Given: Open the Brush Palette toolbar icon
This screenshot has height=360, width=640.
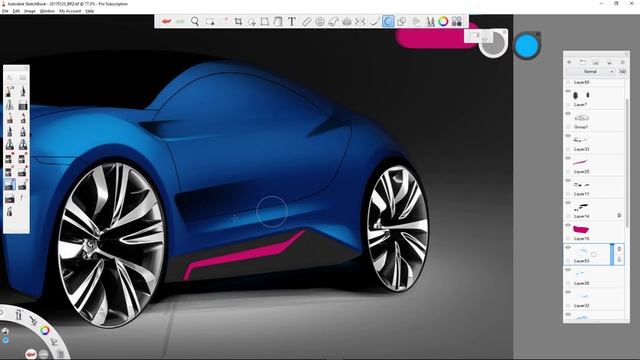Looking at the screenshot, I should point(430,21).
